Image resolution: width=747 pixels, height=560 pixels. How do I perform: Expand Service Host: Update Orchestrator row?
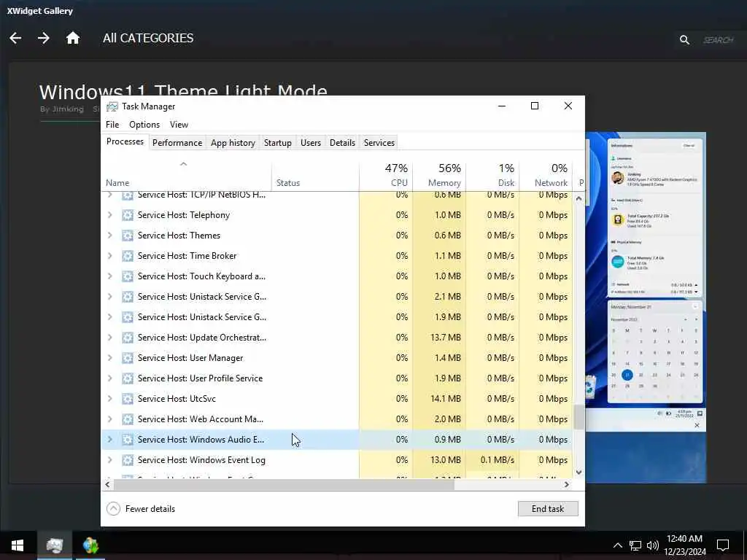[x=110, y=338]
